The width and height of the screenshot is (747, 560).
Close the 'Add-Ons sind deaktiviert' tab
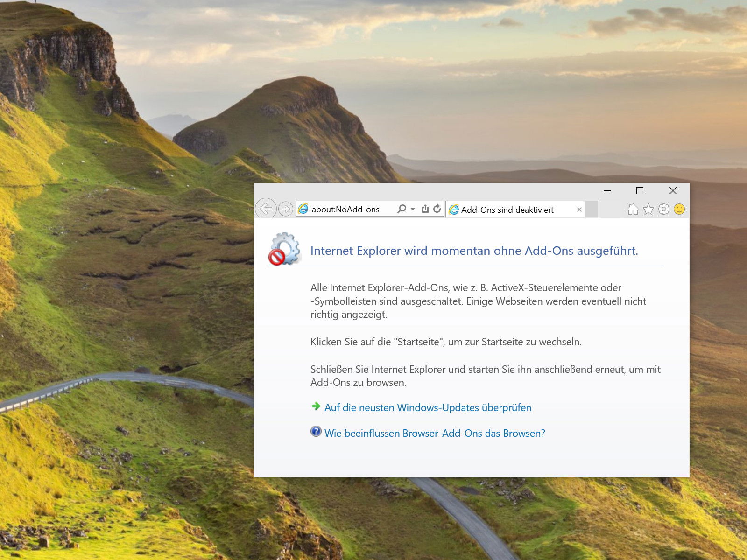(579, 210)
